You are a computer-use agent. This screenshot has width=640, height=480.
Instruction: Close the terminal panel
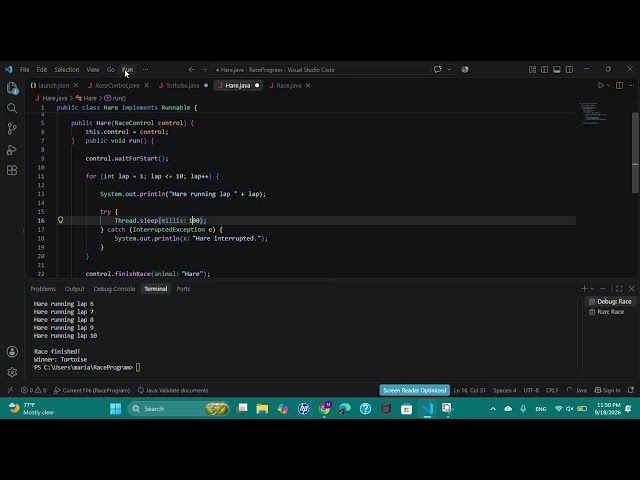[x=631, y=289]
